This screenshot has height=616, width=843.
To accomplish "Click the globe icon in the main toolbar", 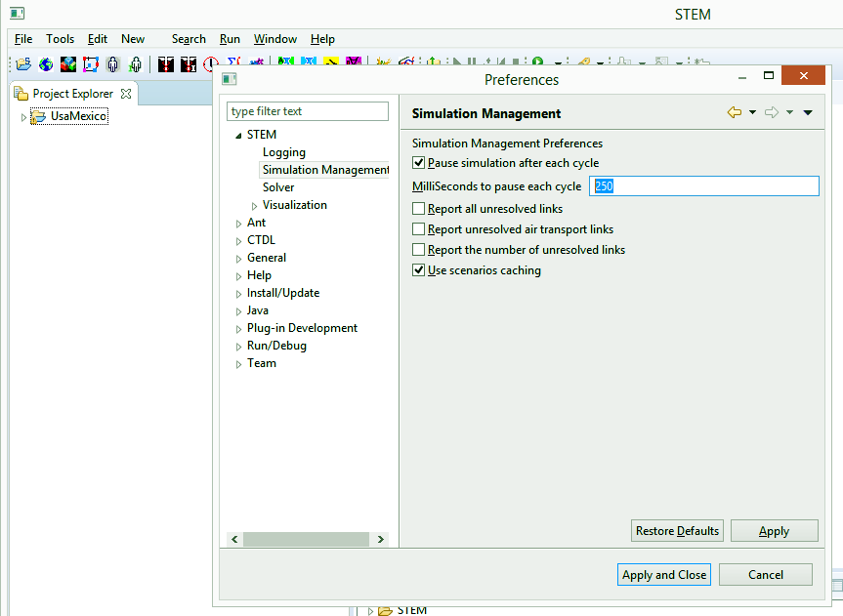I will point(46,64).
